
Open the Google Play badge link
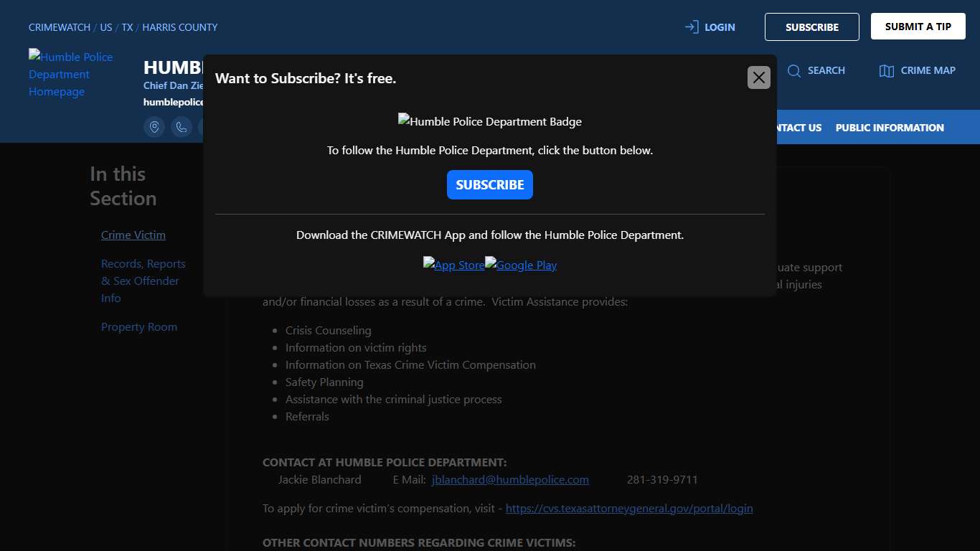(521, 265)
